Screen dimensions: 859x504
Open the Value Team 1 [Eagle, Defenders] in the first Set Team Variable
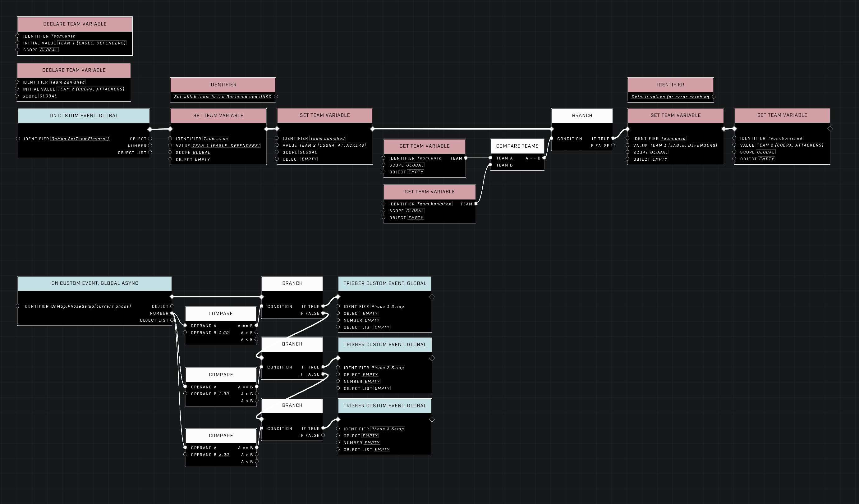click(226, 146)
